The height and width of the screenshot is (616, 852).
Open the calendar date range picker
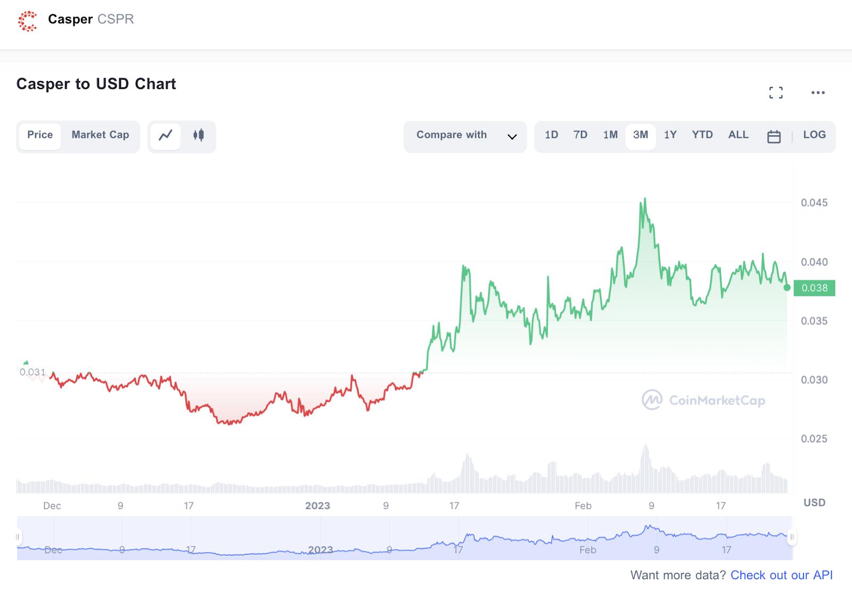click(x=774, y=136)
